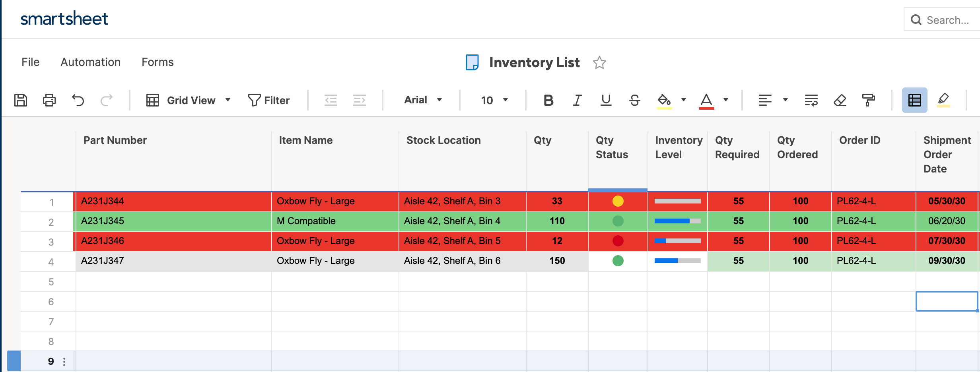Click the green status dot for A231J347

(x=618, y=261)
